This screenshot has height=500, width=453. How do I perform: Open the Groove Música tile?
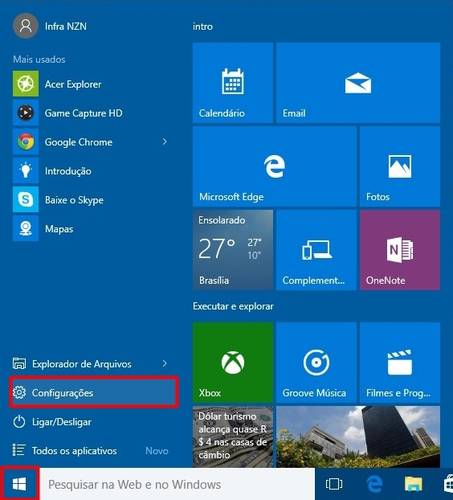click(316, 362)
